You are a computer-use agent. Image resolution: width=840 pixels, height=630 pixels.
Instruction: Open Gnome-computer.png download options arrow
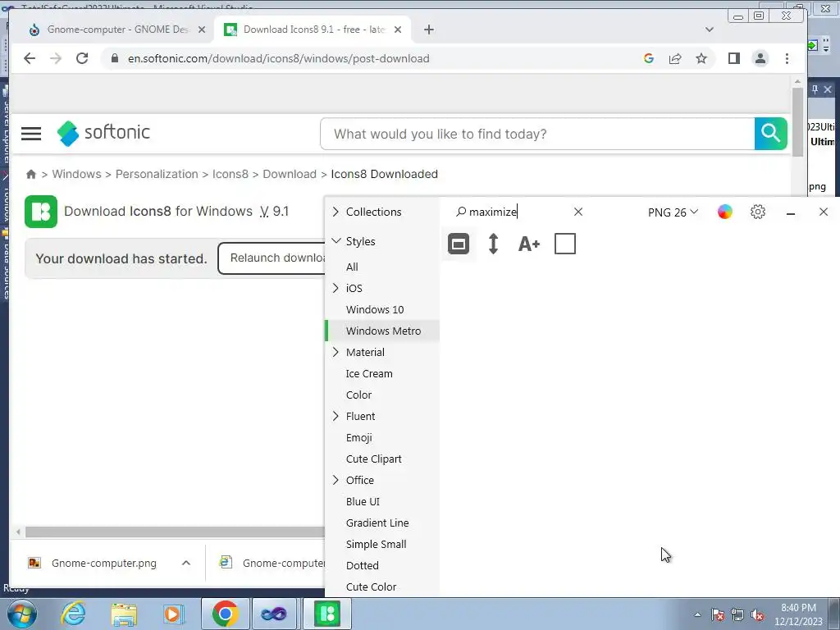[x=186, y=563]
